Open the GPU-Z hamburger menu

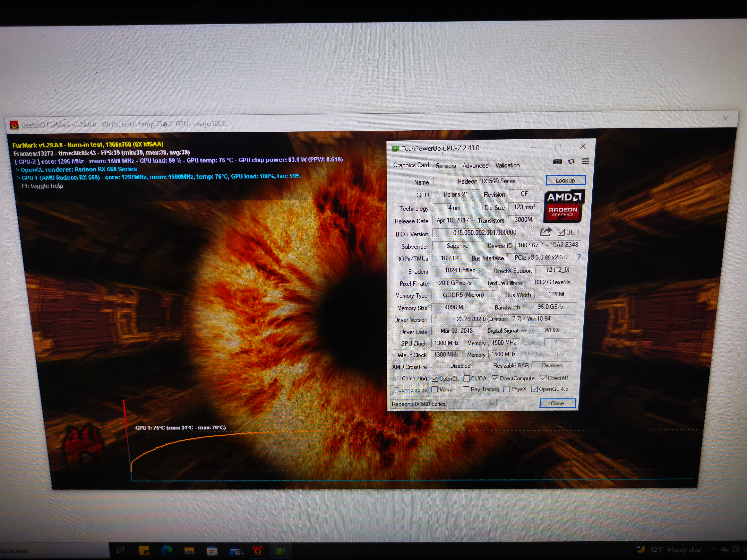click(x=585, y=161)
